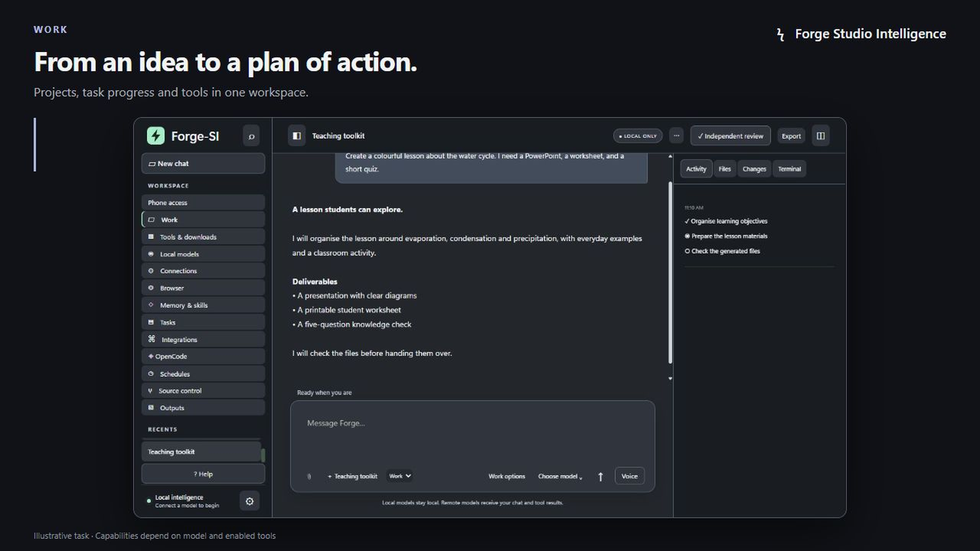Start a New chat

(x=203, y=163)
